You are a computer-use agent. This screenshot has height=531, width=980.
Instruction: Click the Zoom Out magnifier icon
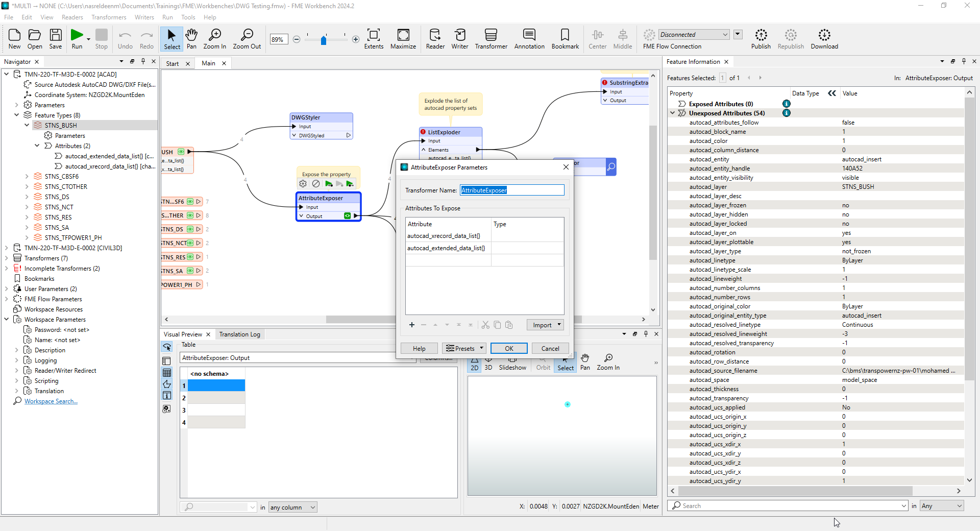247,39
